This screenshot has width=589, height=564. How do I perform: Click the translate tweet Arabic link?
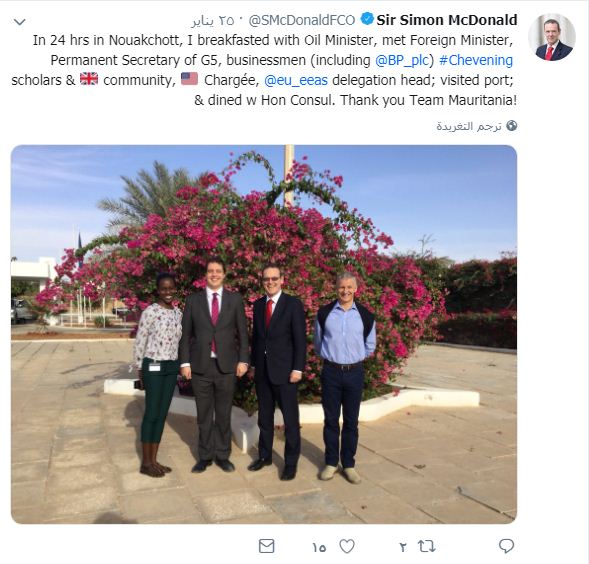click(469, 126)
